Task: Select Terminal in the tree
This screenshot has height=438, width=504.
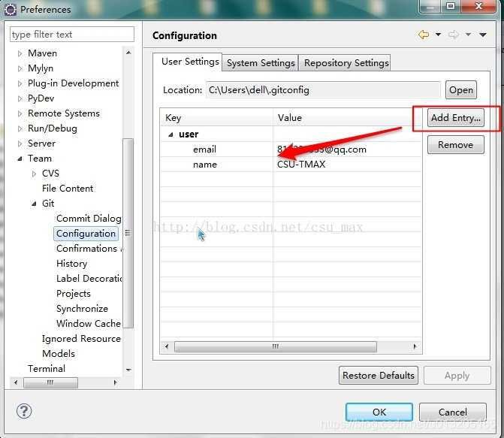Action: [47, 369]
